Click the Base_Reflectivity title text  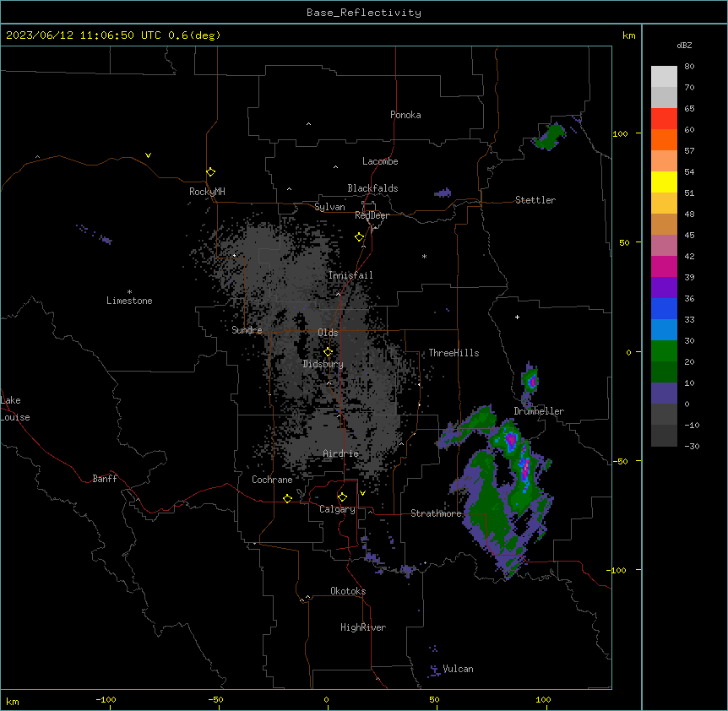(x=364, y=13)
